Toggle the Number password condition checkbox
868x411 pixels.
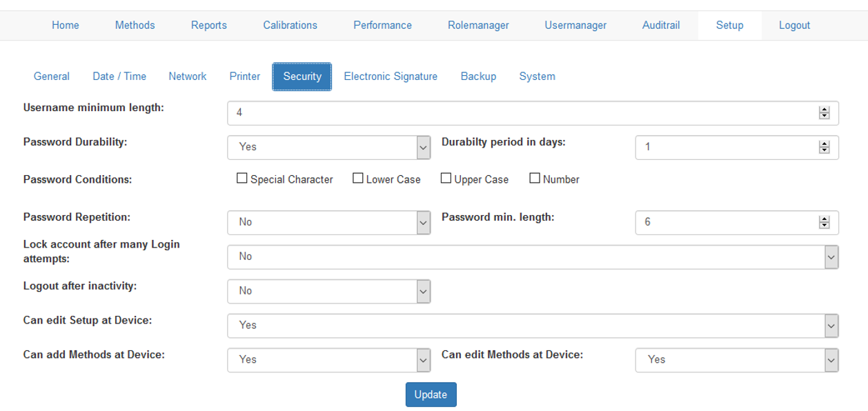pos(535,179)
